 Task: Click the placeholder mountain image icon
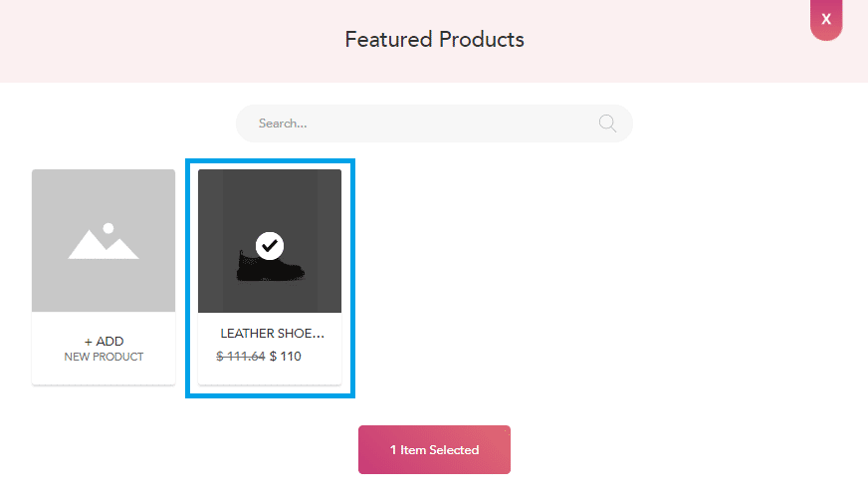pos(104,241)
